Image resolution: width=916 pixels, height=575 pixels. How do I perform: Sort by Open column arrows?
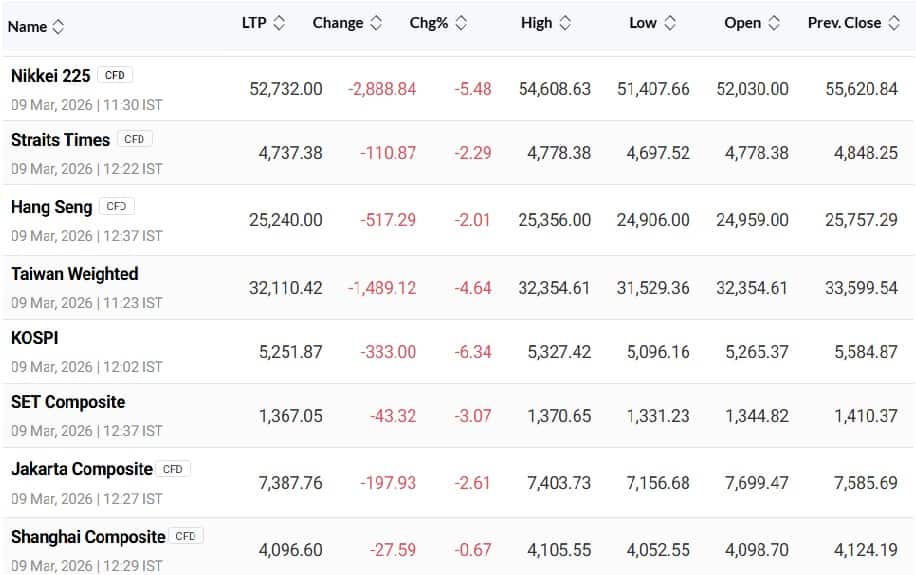click(774, 23)
